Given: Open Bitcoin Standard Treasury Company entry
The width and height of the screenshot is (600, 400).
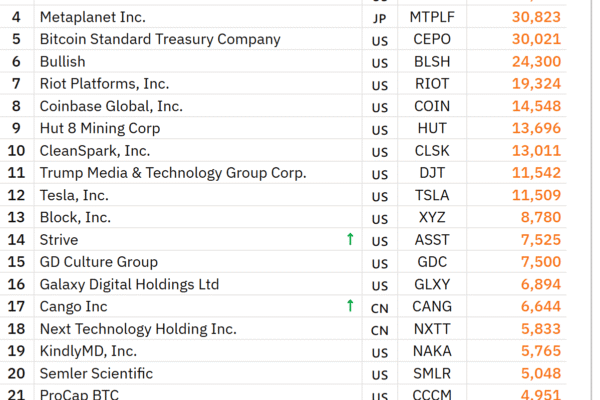Looking at the screenshot, I should (159, 39).
